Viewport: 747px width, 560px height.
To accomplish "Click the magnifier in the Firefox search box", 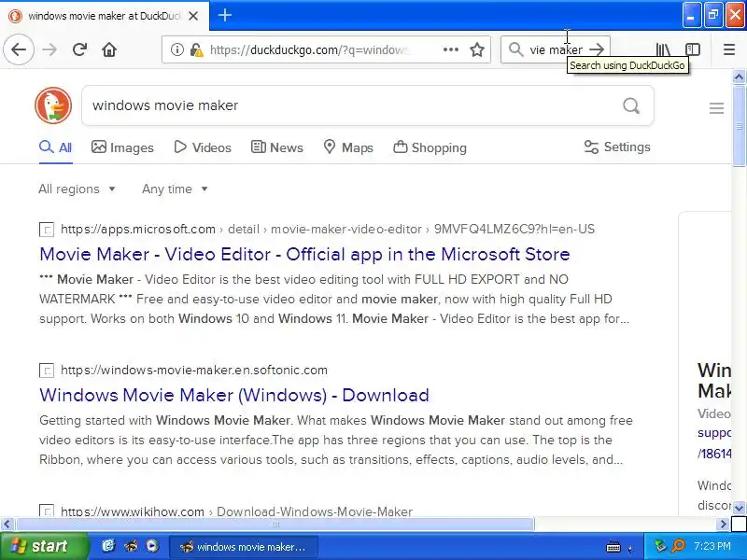I will click(x=515, y=49).
